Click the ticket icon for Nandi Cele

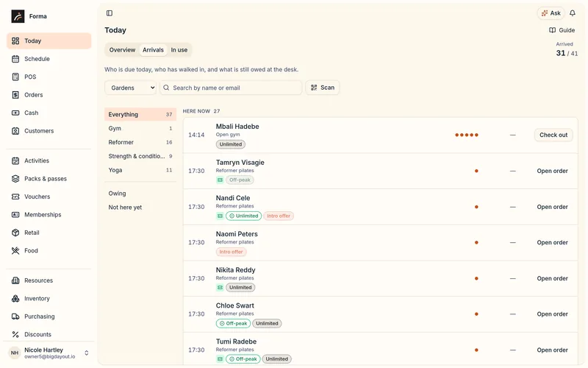click(220, 216)
